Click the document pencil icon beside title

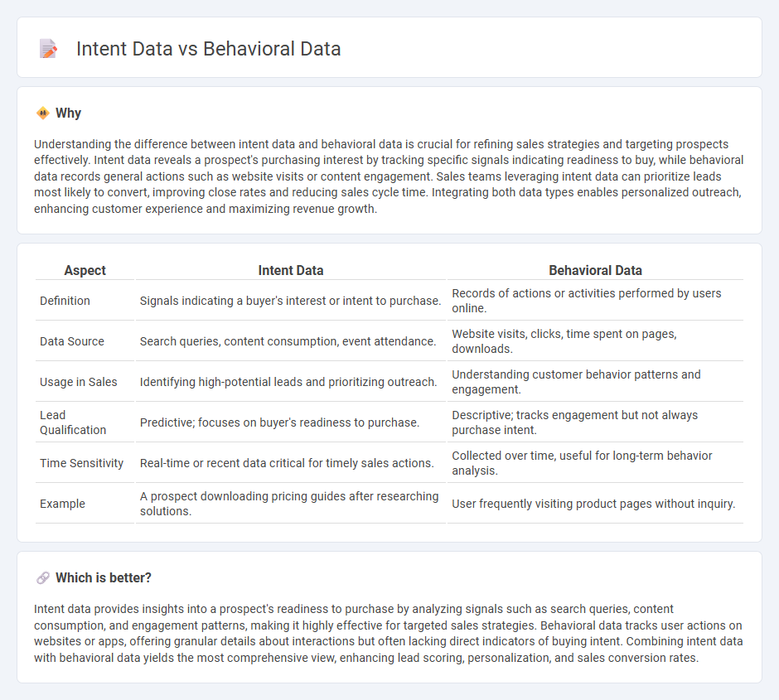point(48,49)
